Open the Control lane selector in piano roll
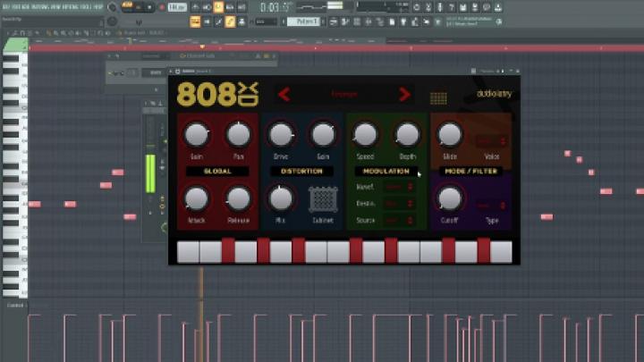644x362 pixels. coord(15,306)
